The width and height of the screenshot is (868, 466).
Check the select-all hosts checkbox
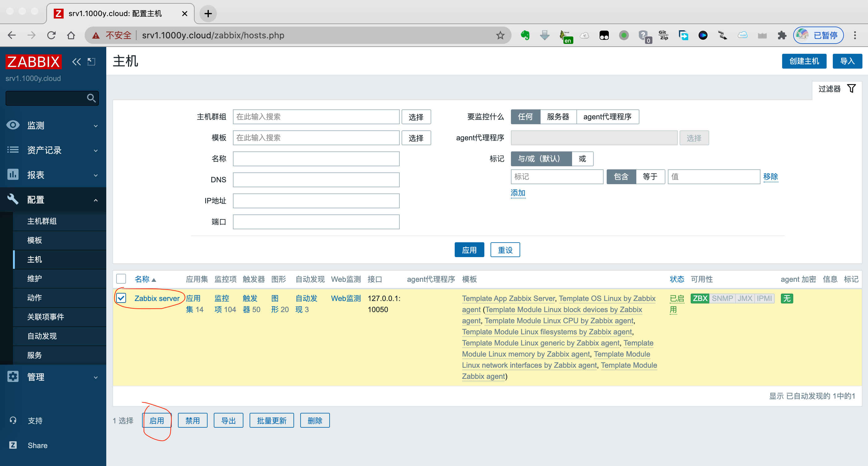tap(121, 279)
